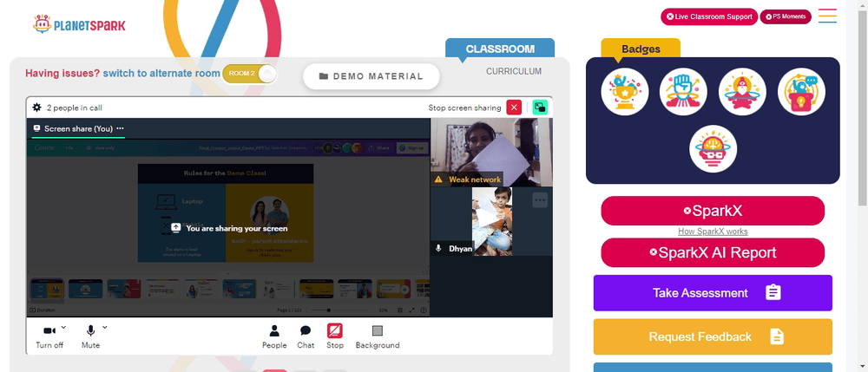The height and width of the screenshot is (372, 868).
Task: Open the DEMO MATERIAL folder button
Action: point(371,76)
